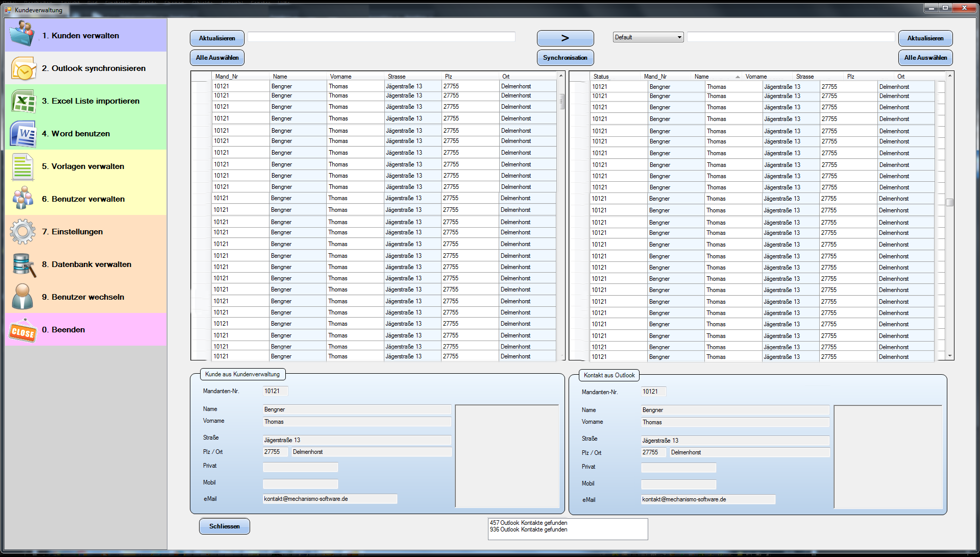
Task: Select 3. Excel Liste importieren
Action: click(86, 101)
